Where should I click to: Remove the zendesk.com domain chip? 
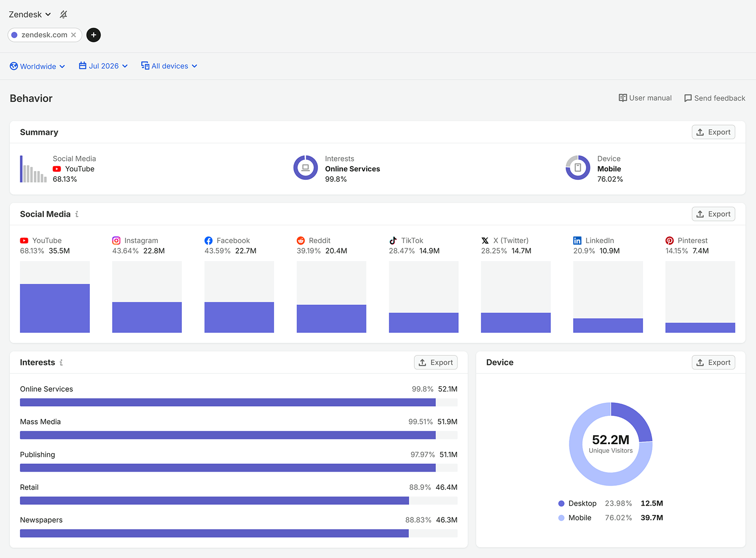point(74,35)
